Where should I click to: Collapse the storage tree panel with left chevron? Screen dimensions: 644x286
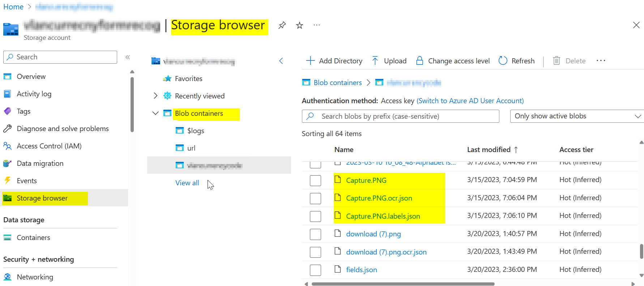pos(281,61)
